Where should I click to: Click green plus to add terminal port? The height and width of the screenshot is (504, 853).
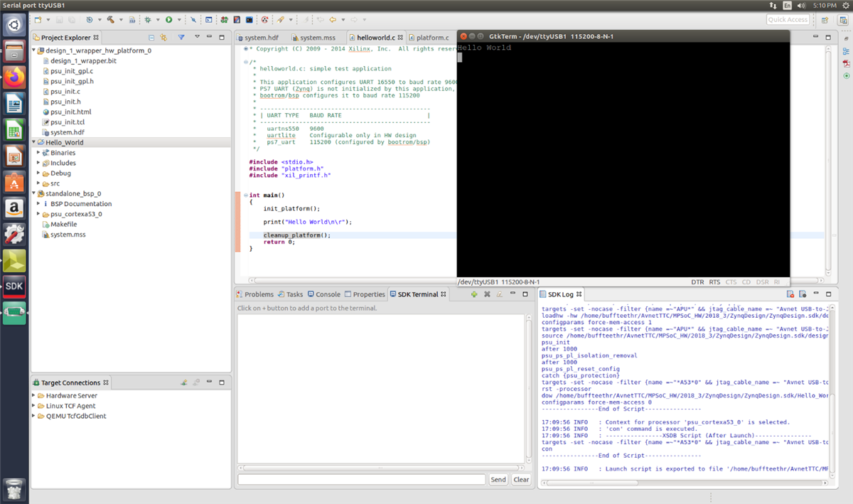click(x=474, y=294)
